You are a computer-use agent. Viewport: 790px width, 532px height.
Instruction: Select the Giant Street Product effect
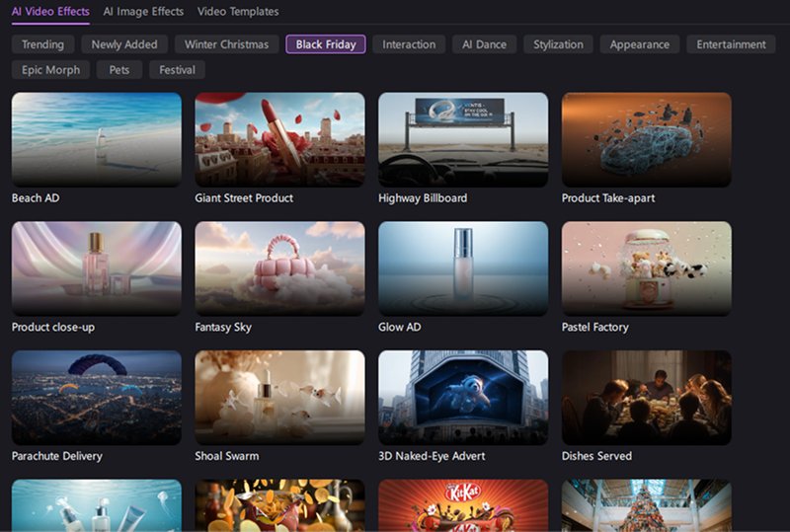coord(279,139)
